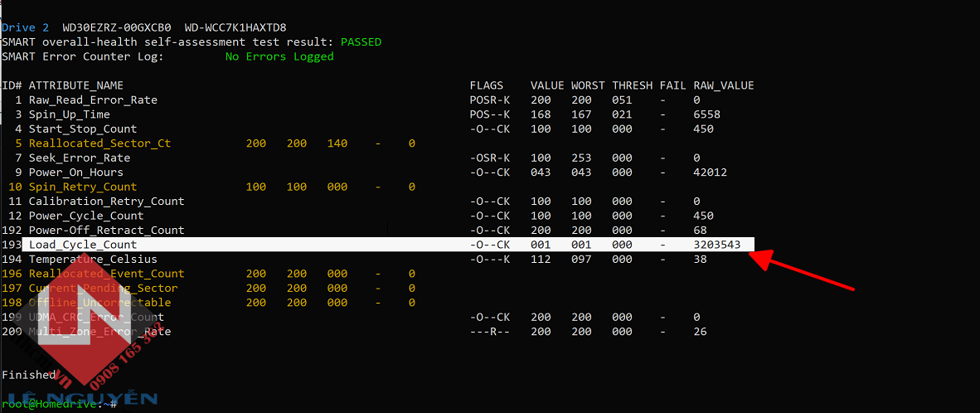
Task: Click the raw value 3203543
Action: point(716,245)
